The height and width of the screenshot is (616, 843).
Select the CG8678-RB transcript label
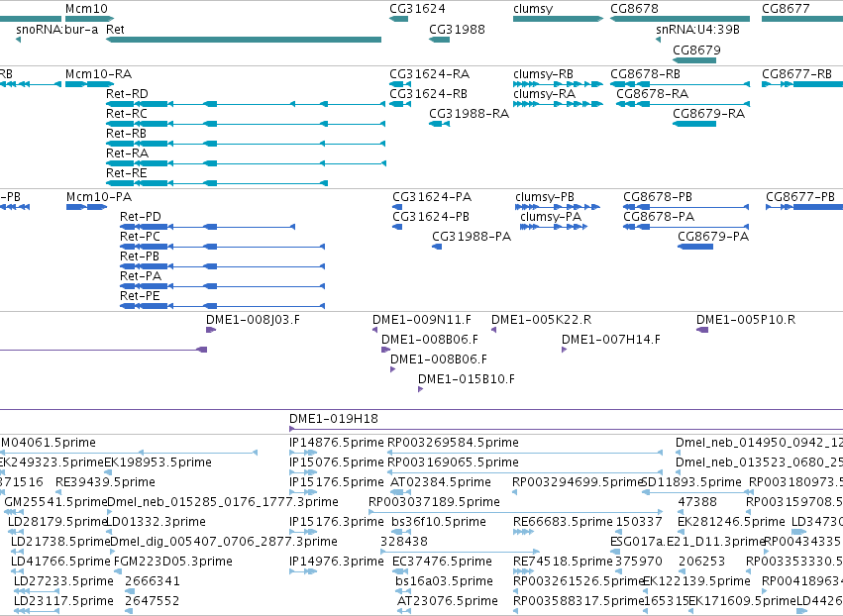point(645,73)
